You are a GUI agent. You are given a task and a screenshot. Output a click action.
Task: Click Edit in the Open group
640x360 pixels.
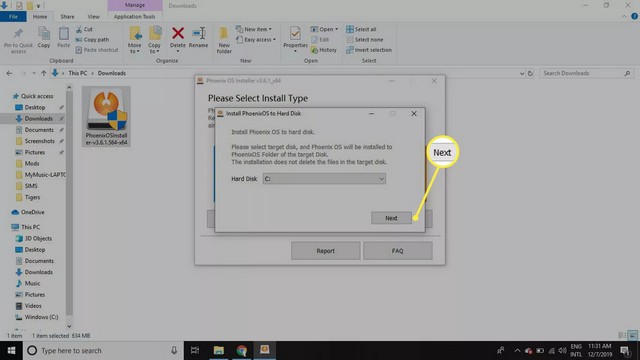pyautogui.click(x=320, y=40)
